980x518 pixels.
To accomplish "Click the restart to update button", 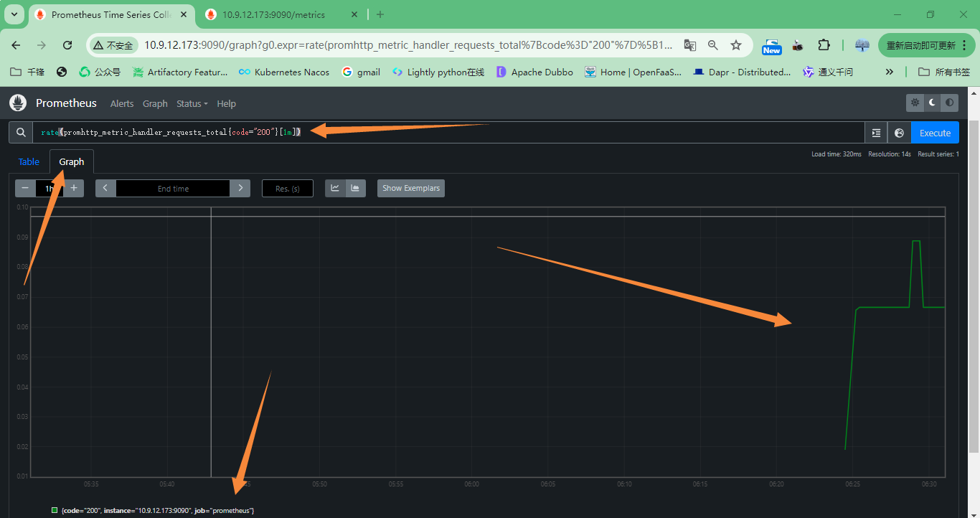I will pyautogui.click(x=920, y=45).
